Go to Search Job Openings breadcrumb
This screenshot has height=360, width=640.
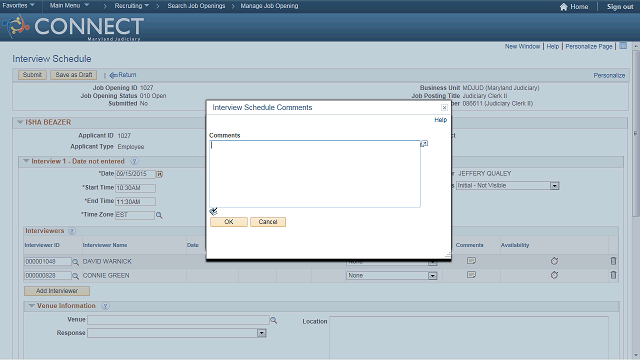tap(196, 6)
